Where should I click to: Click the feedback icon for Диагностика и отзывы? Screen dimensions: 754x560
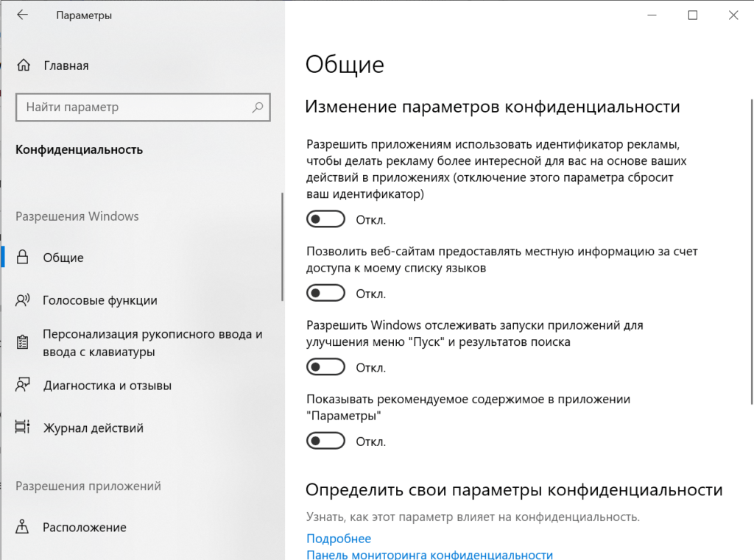(23, 385)
